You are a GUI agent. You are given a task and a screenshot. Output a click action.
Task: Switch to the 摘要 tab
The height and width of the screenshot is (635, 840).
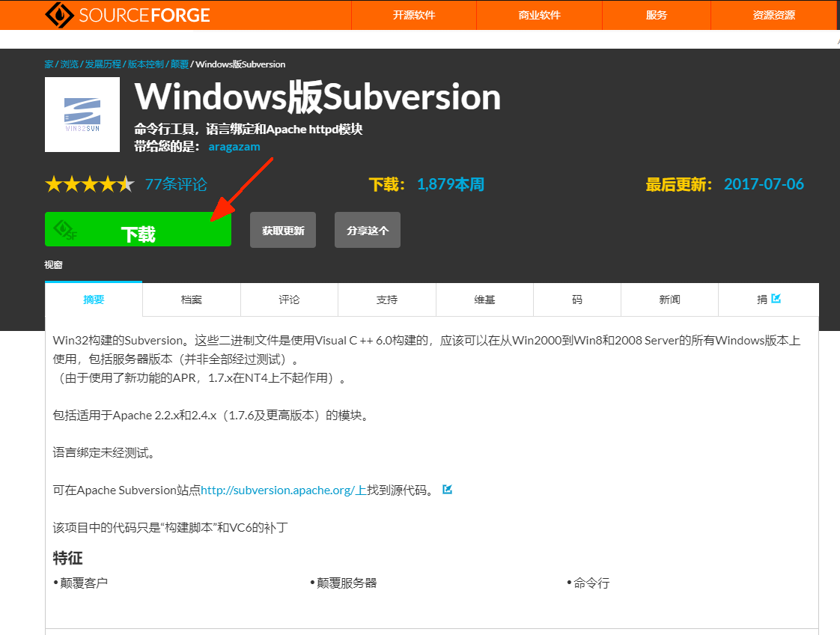tap(94, 300)
